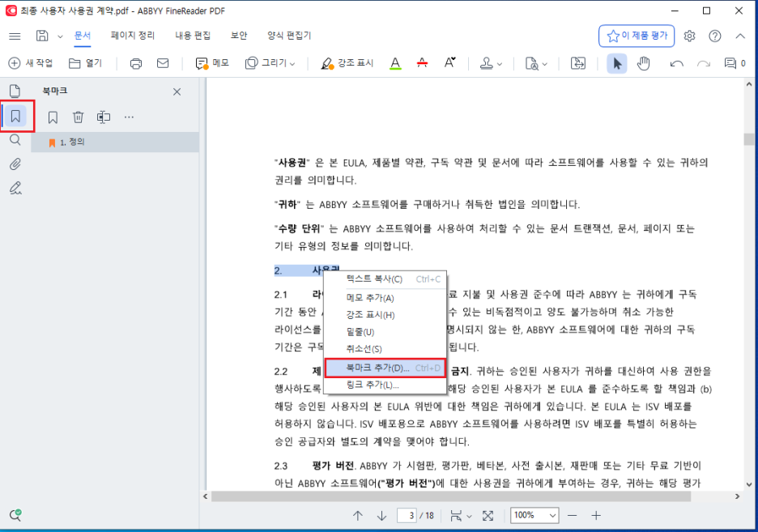Click the vertical scrollbar thumb
This screenshot has height=532, width=758.
pos(749,139)
